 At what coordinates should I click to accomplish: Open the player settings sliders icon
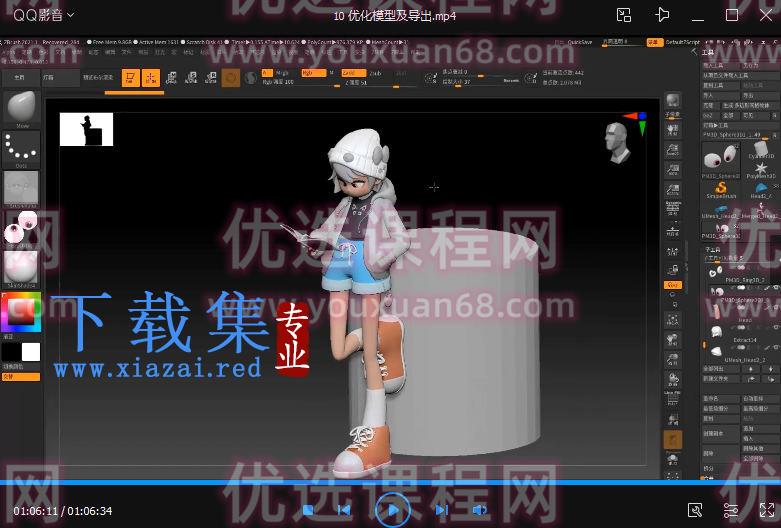pos(731,510)
